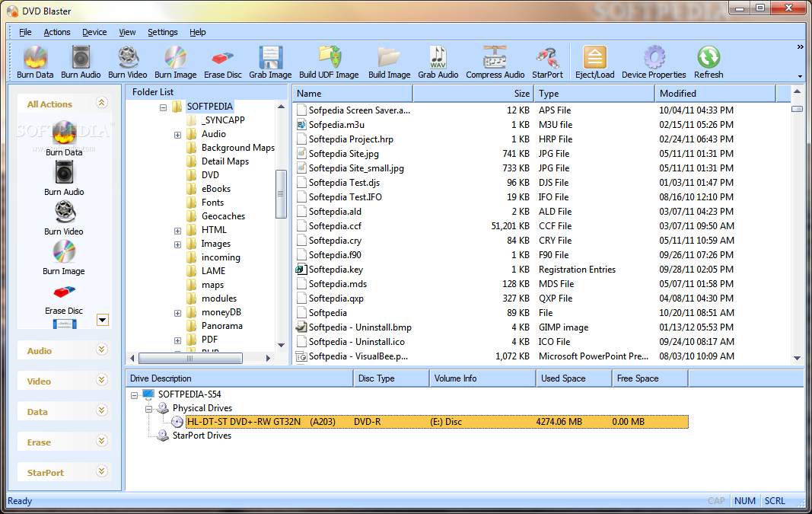Open the Actions menu
The height and width of the screenshot is (514, 812).
coord(57,32)
